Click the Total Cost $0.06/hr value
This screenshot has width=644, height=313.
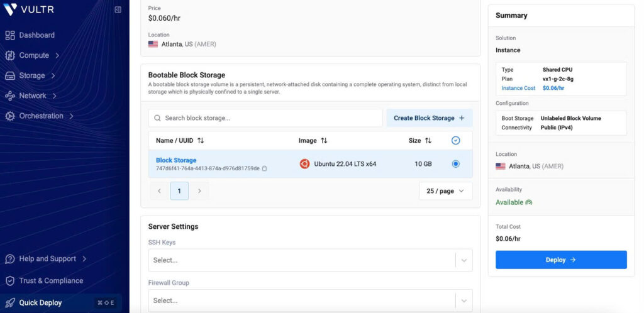point(508,238)
